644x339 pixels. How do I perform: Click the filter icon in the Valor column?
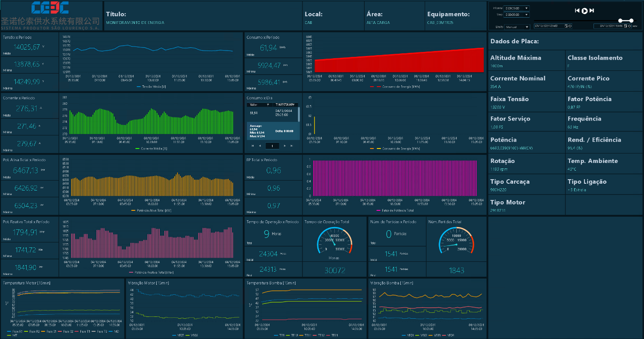coord(268,104)
